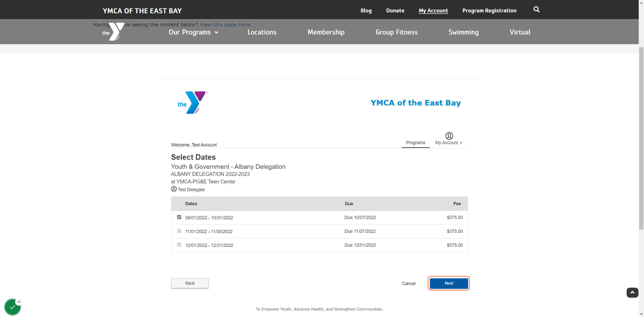Click Youth & Government - Albany Delegation text
Viewport: 644px width, 317px height.
click(x=228, y=167)
